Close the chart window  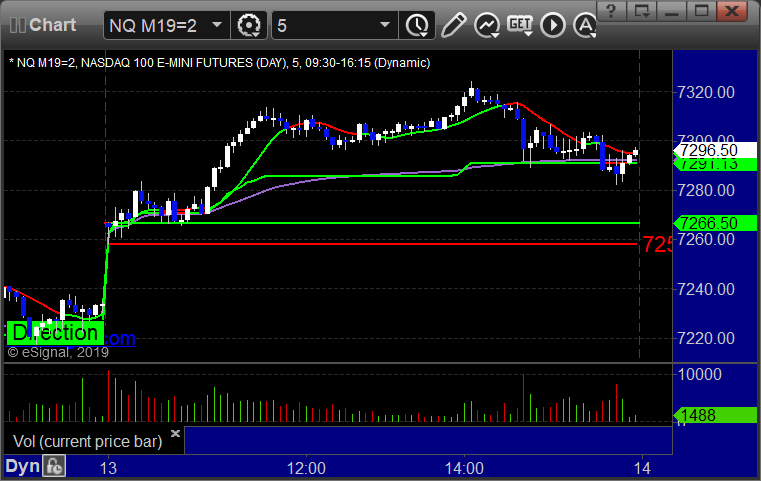(732, 11)
